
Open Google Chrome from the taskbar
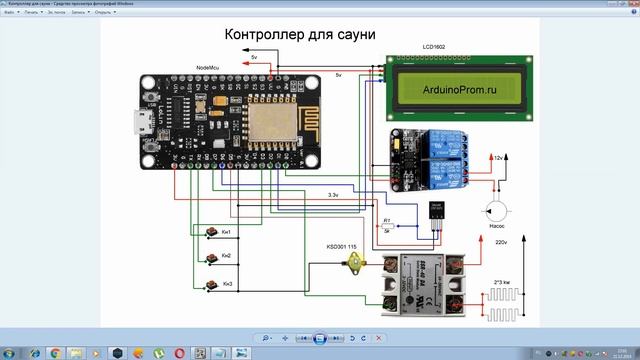[55, 353]
